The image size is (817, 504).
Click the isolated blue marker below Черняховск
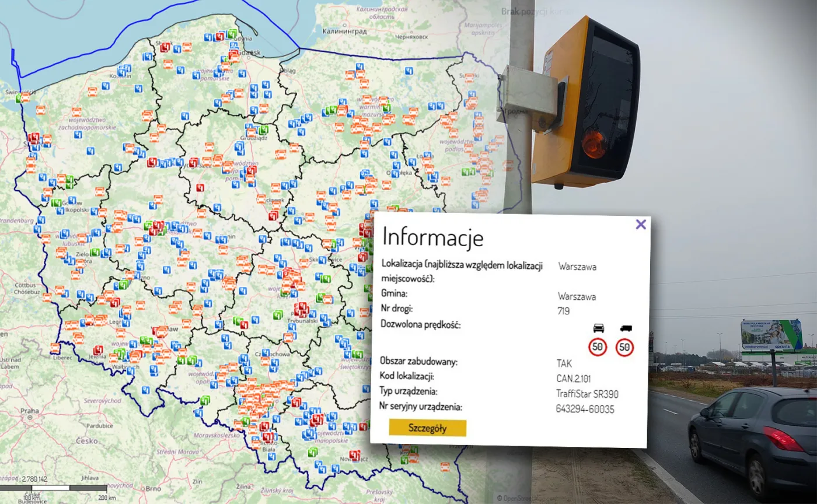[410, 71]
